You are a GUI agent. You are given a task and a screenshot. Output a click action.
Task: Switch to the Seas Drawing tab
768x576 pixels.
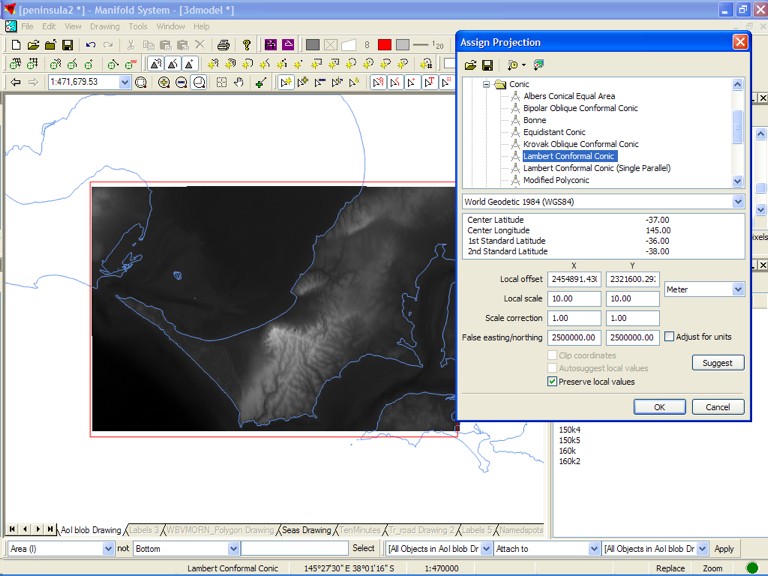pos(305,530)
